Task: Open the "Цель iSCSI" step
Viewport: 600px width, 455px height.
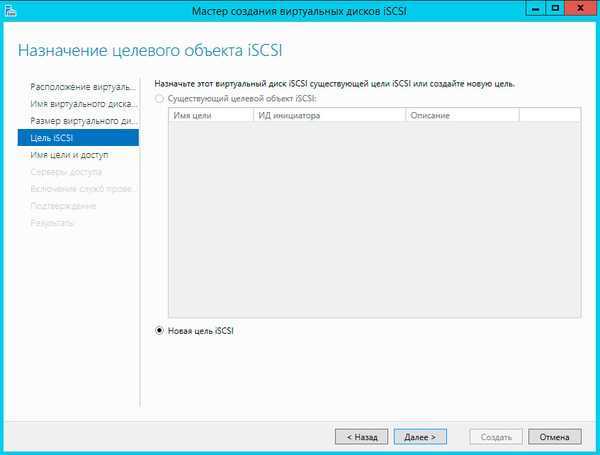Action: click(78, 138)
